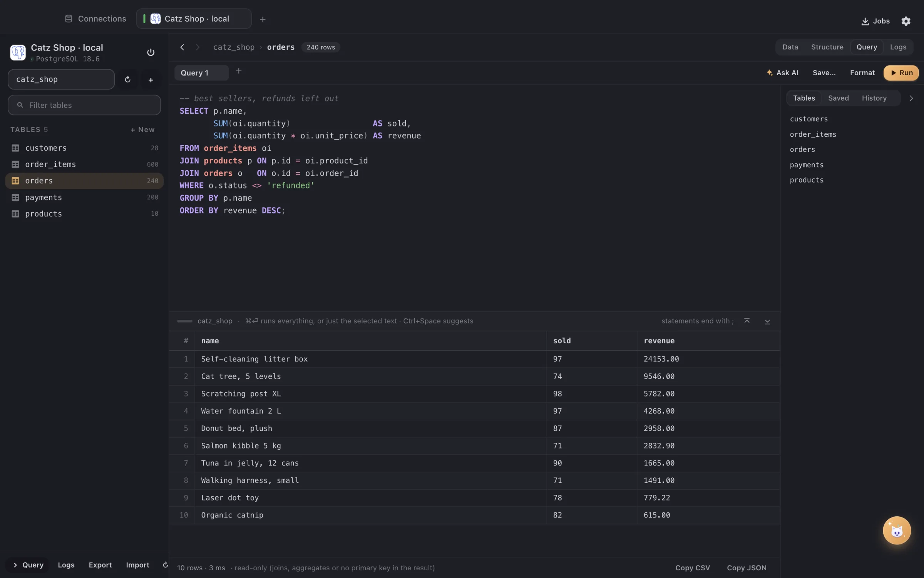The width and height of the screenshot is (924, 578).
Task: Run the query
Action: click(901, 73)
